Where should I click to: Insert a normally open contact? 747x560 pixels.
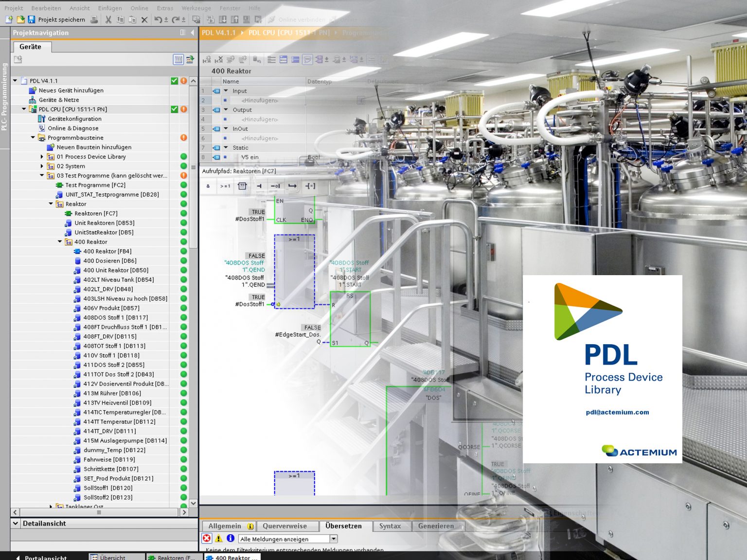point(260,186)
